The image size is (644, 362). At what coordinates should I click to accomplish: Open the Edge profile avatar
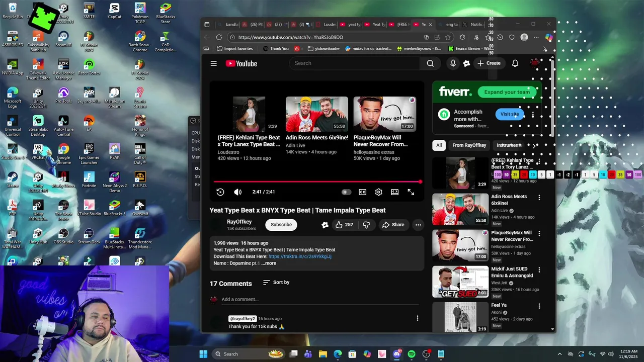pos(524,37)
